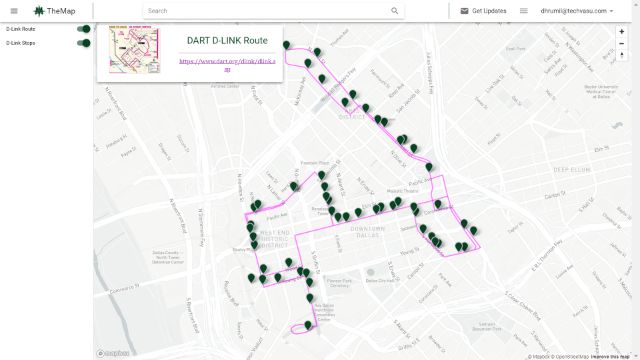Open the hamburger menu beside TheMap logo
640x360 pixels.
[14, 11]
